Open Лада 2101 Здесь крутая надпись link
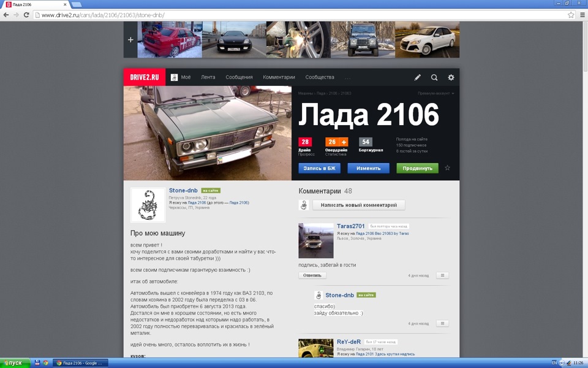The height and width of the screenshot is (368, 588). tap(385, 354)
